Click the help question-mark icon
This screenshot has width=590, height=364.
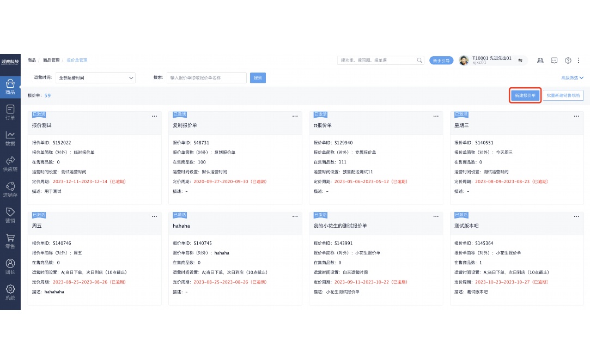click(x=568, y=60)
